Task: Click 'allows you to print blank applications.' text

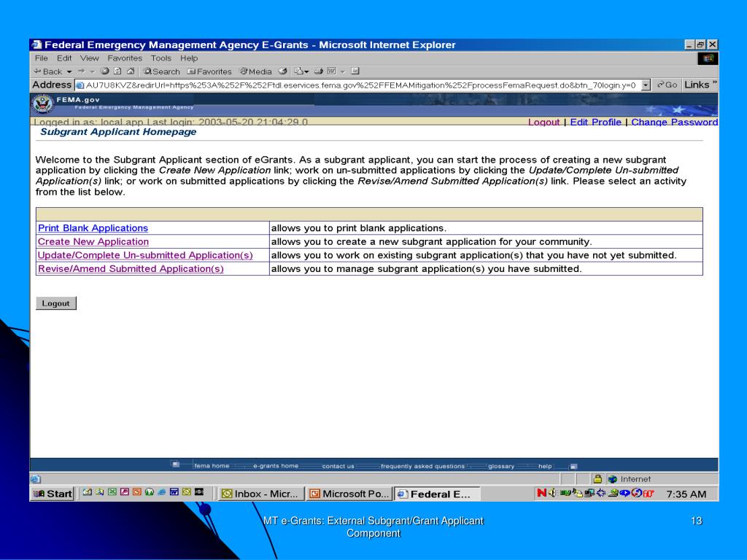Action: pos(359,228)
